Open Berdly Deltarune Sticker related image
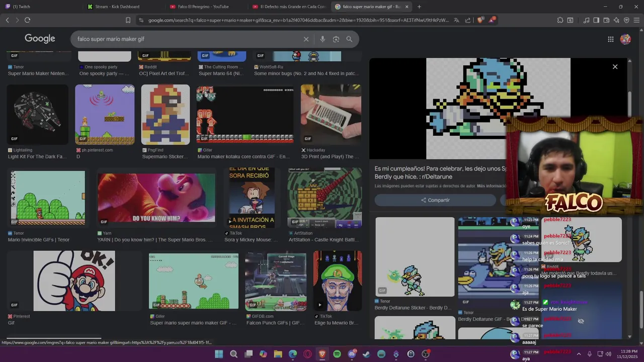644x362 pixels. pos(415,257)
